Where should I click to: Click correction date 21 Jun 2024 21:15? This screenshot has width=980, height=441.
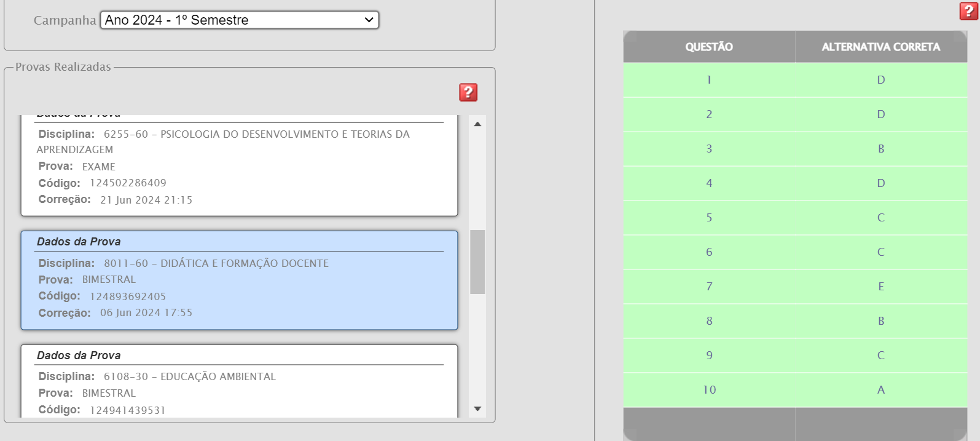pyautogui.click(x=146, y=200)
